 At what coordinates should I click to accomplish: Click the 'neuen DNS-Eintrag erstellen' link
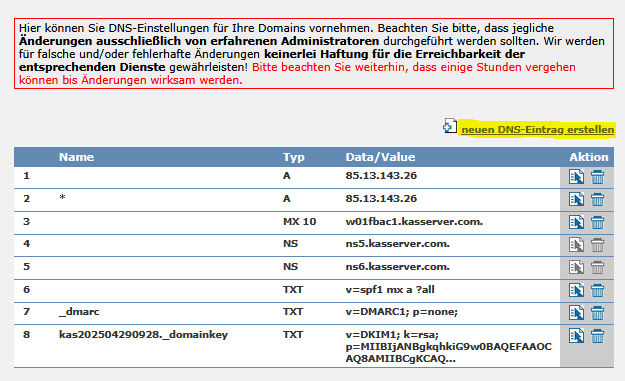tap(537, 130)
